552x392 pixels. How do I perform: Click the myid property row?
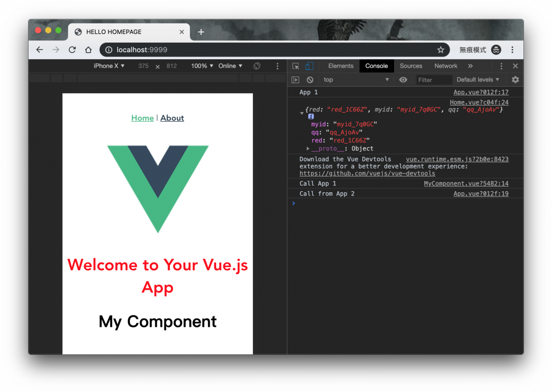[344, 124]
